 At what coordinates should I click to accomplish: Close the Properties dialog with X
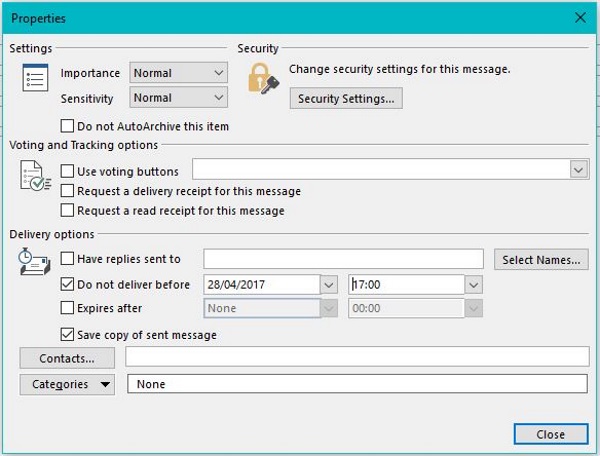[580, 18]
